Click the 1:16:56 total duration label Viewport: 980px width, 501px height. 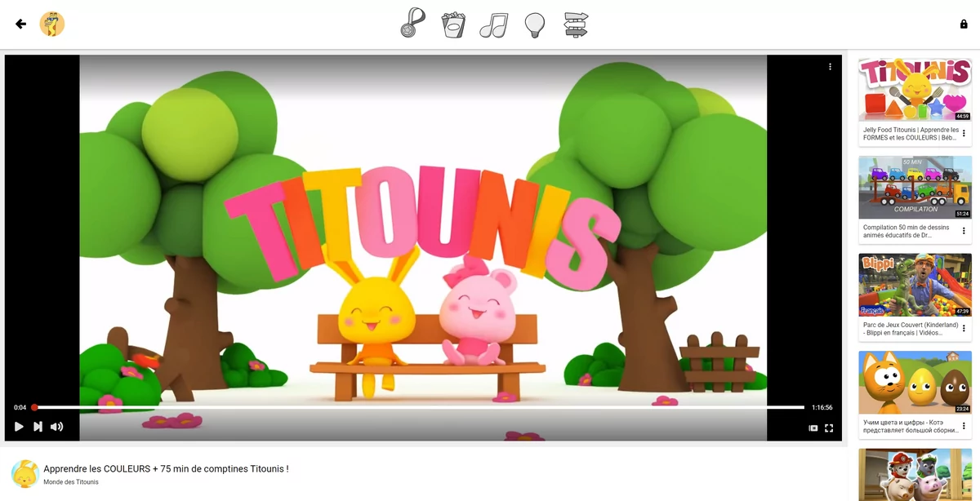pyautogui.click(x=822, y=407)
